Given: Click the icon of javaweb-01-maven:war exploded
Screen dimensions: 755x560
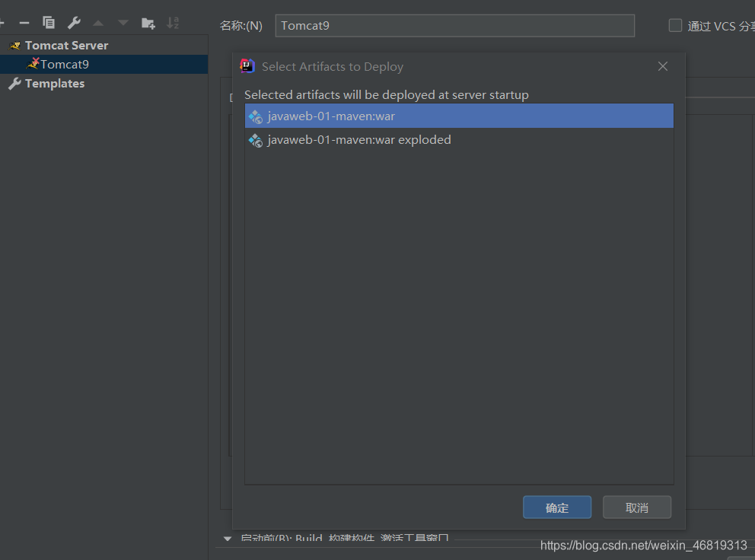Looking at the screenshot, I should (255, 140).
